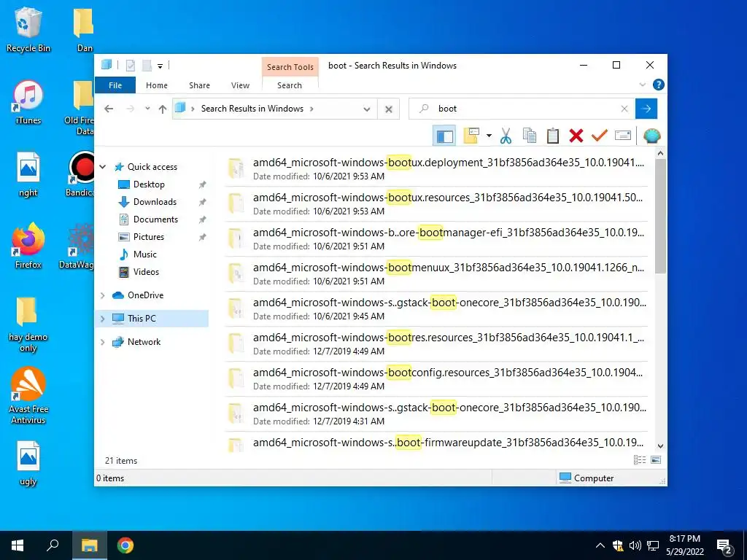Switch to large thumbnails view button
The height and width of the screenshot is (560, 747).
tap(656, 460)
